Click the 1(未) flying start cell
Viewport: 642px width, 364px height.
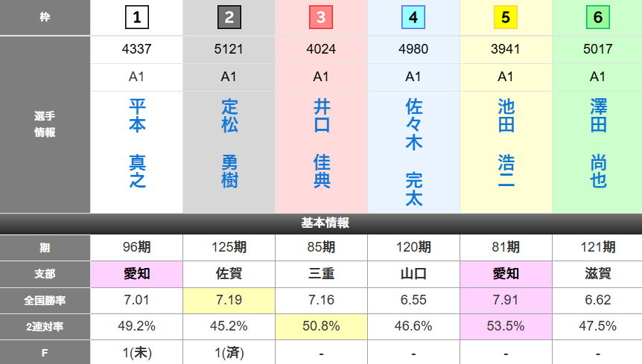(x=137, y=352)
